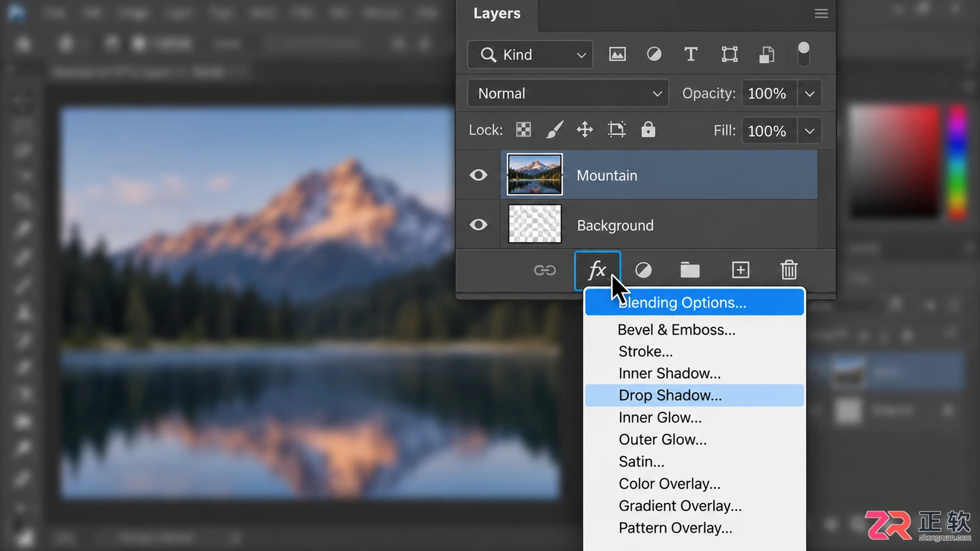Create new fill or adjustment layer
980x551 pixels.
point(643,271)
